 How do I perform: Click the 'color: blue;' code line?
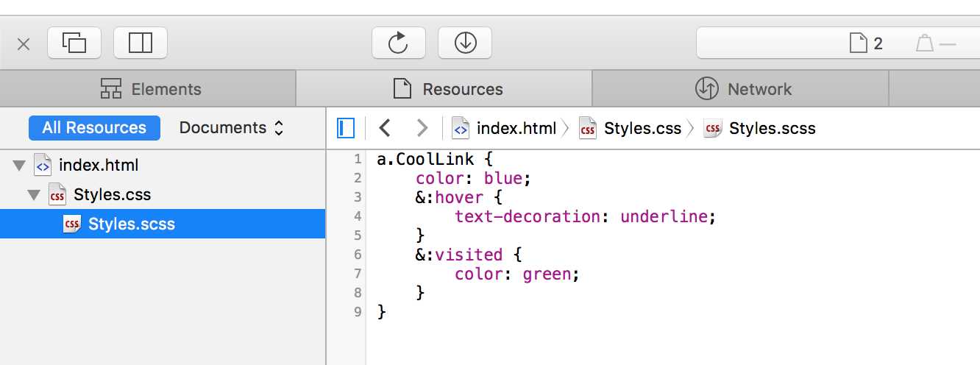pyautogui.click(x=473, y=178)
